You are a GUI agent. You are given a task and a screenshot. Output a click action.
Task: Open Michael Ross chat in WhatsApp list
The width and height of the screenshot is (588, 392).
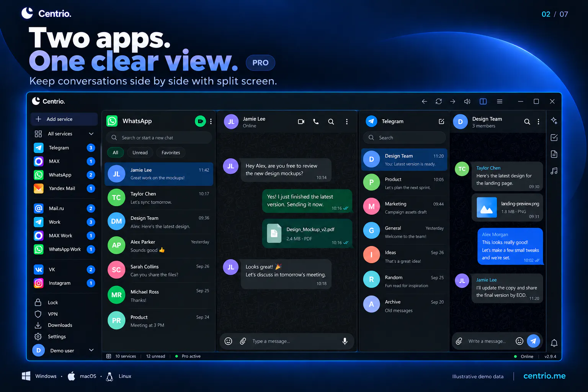point(159,296)
